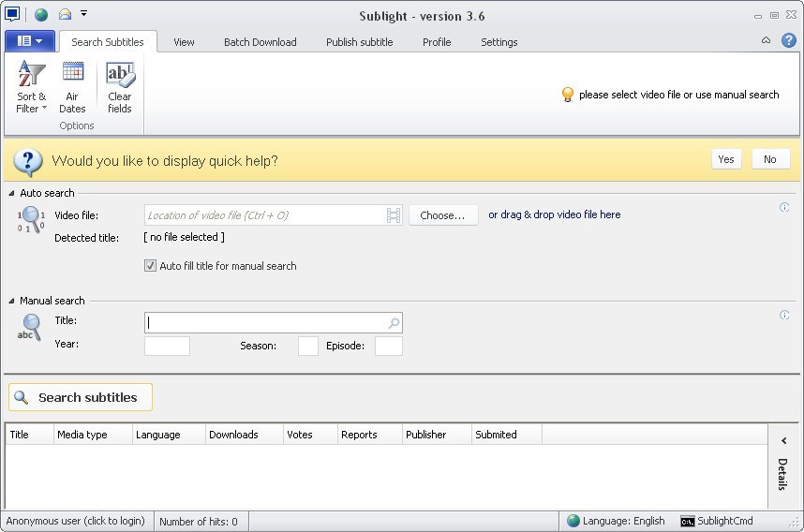This screenshot has height=532, width=804.
Task: Open the Batch Download tab
Action: [x=260, y=42]
